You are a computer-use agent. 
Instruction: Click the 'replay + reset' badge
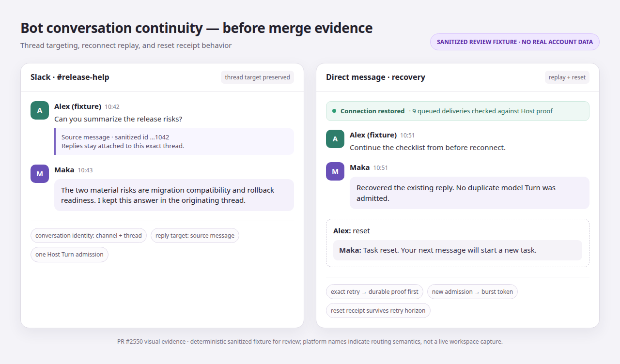[x=567, y=77]
